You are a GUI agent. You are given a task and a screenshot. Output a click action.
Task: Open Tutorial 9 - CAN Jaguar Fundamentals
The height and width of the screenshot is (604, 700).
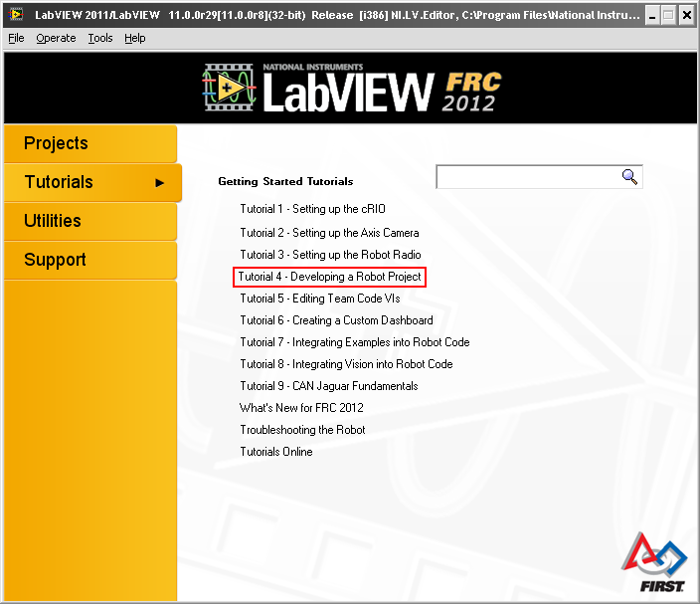tap(328, 386)
